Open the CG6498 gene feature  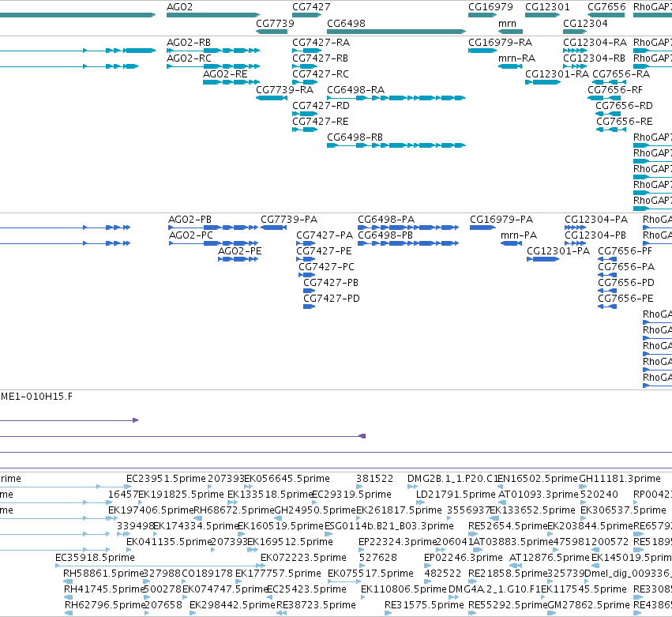click(x=396, y=32)
